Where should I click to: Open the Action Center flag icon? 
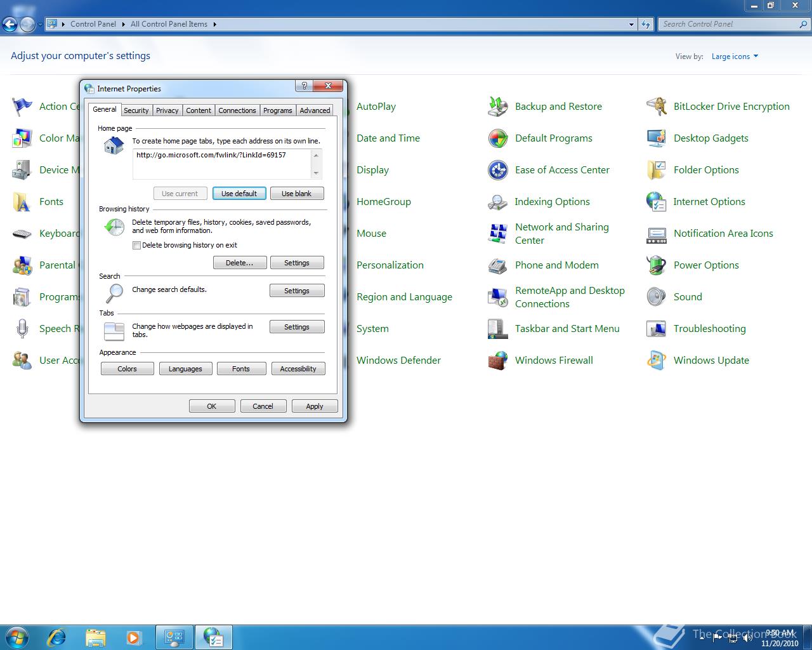22,107
